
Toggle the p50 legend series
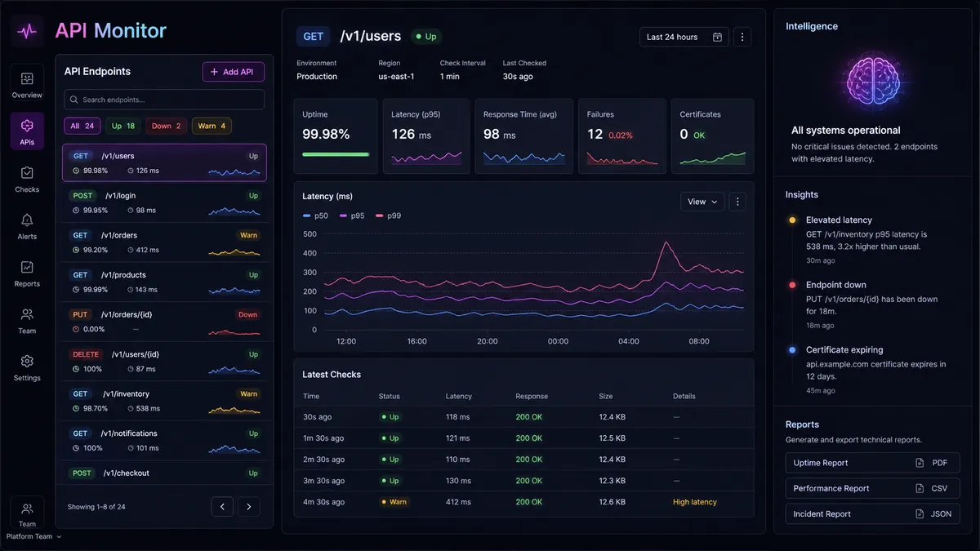point(314,216)
